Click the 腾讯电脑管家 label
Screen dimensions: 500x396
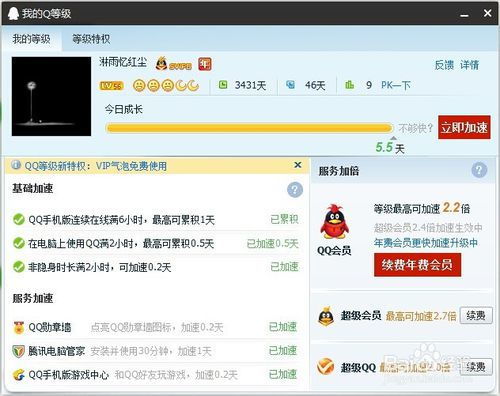coord(56,351)
